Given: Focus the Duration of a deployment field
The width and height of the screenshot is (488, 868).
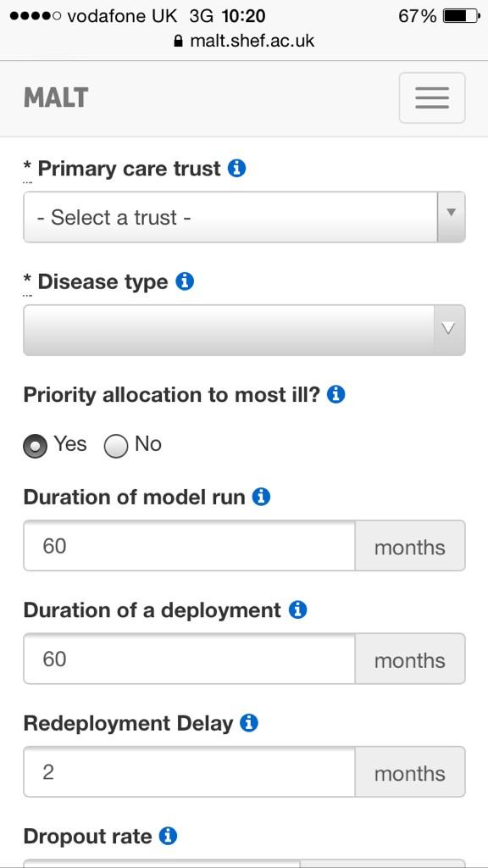Looking at the screenshot, I should click(189, 659).
